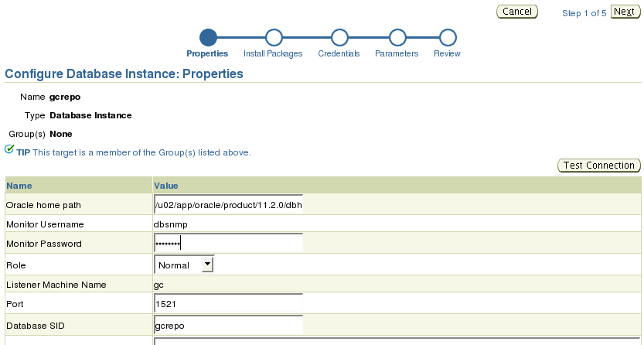The height and width of the screenshot is (345, 644).
Task: Click the Value column header
Action: 166,186
